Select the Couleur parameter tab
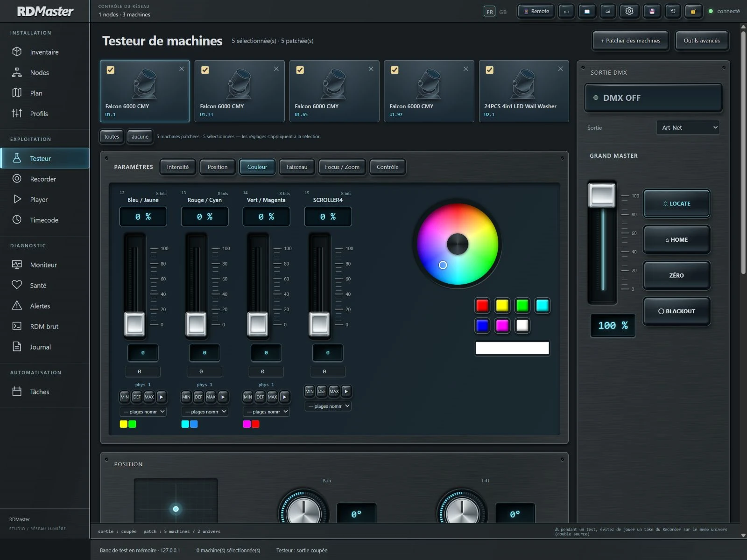Screen dimensions: 747x560 pyautogui.click(x=257, y=167)
